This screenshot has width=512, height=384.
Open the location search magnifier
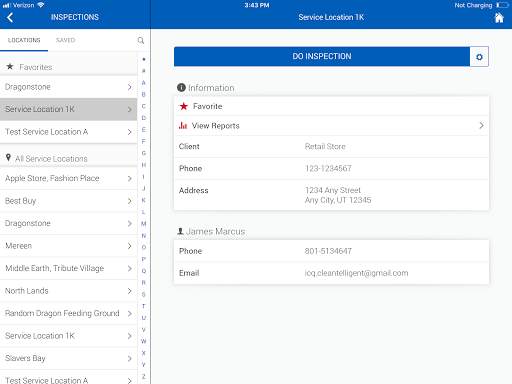click(x=141, y=40)
